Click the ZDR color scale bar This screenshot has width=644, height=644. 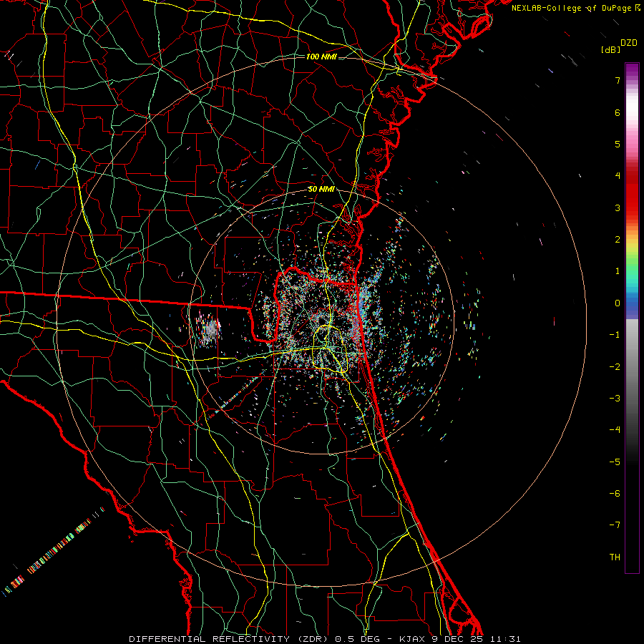pos(632,318)
